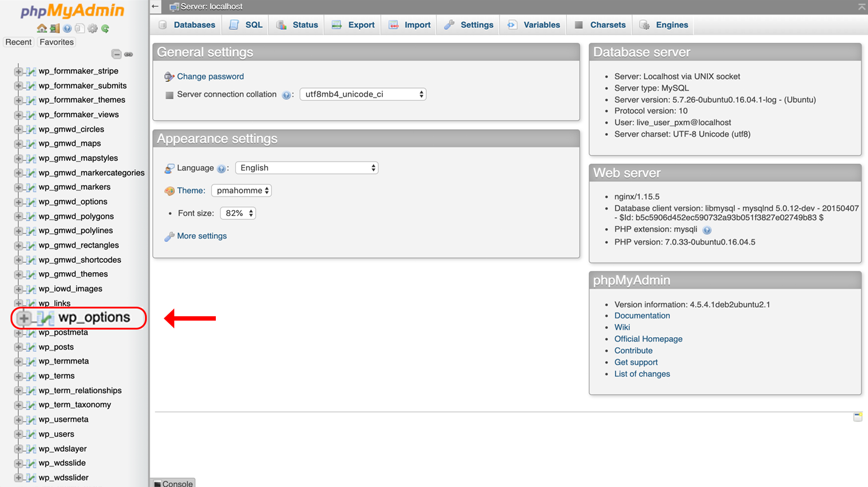Click the More settings link

pyautogui.click(x=202, y=236)
